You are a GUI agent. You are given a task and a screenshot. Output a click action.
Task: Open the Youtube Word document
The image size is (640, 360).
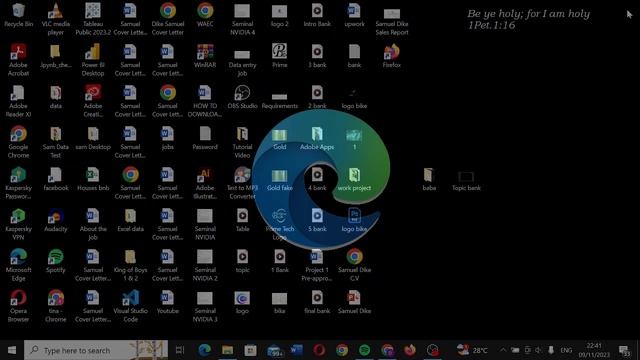pos(167,302)
